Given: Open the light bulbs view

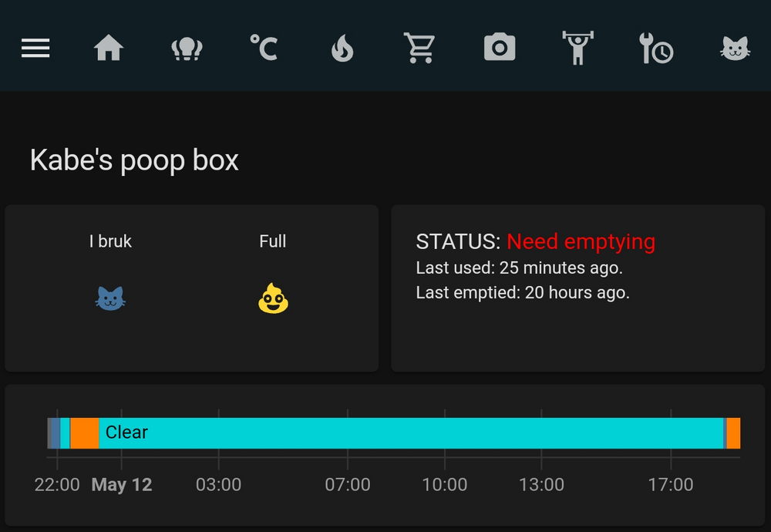Looking at the screenshot, I should [x=187, y=49].
